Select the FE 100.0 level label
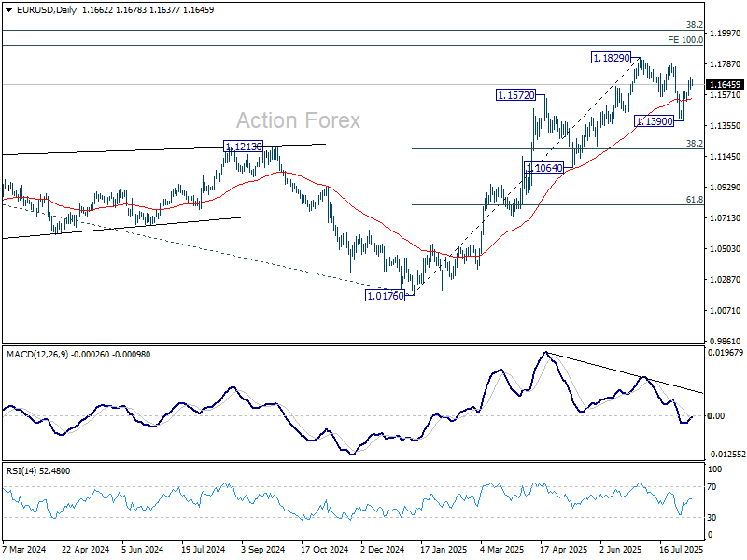The width and height of the screenshot is (747, 560). coord(684,40)
